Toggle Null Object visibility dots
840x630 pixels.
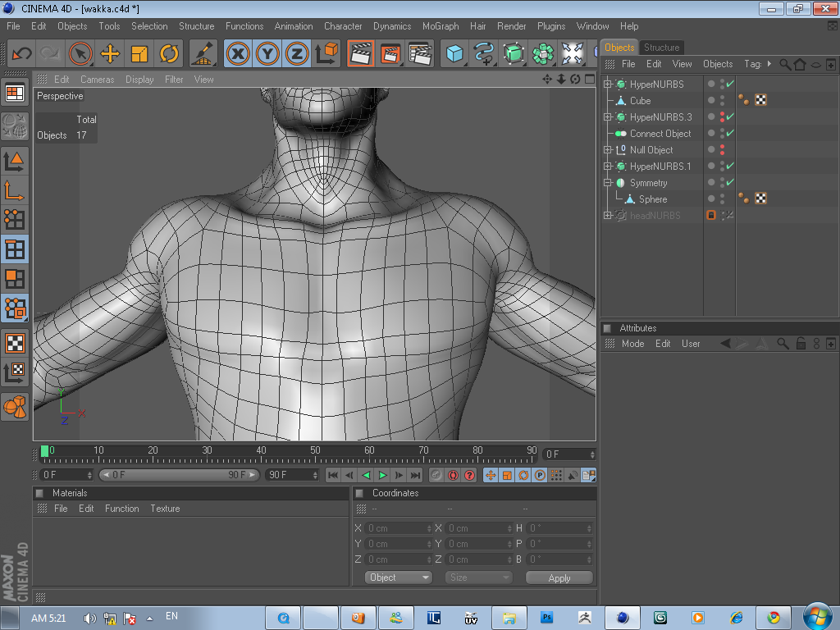tap(722, 149)
